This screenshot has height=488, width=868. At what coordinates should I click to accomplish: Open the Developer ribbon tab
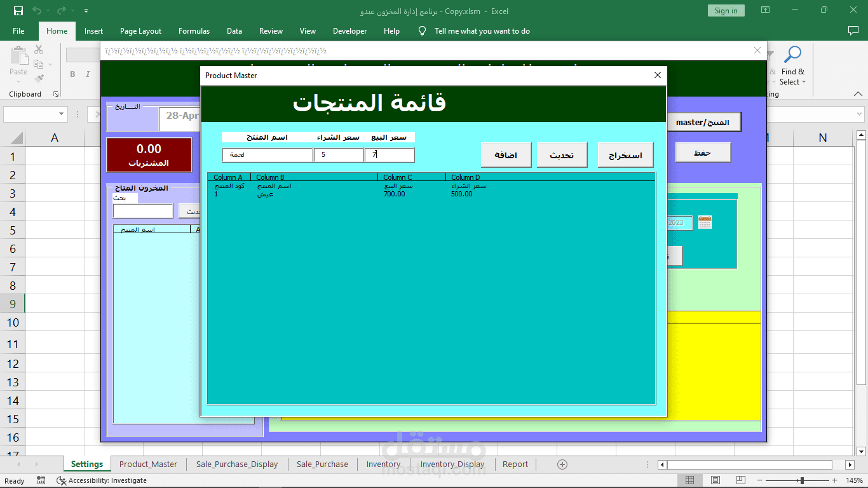click(x=349, y=31)
